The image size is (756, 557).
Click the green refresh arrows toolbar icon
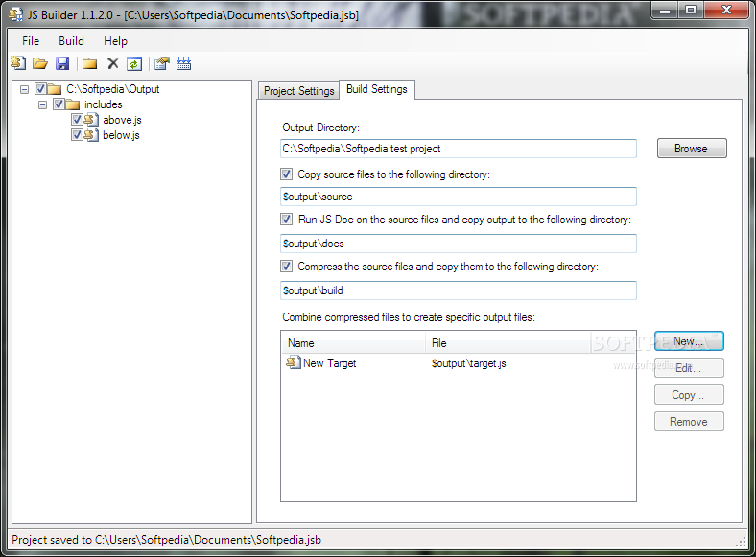pyautogui.click(x=134, y=63)
